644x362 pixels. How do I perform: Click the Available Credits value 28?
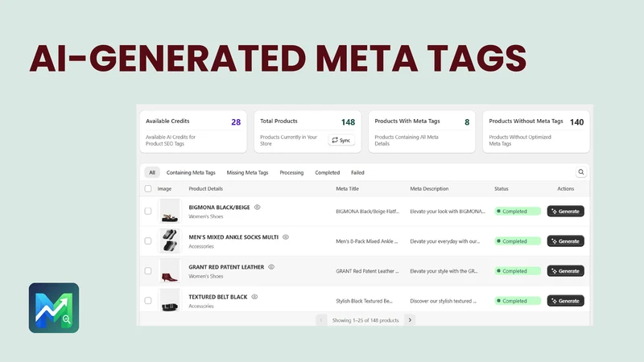tap(236, 122)
